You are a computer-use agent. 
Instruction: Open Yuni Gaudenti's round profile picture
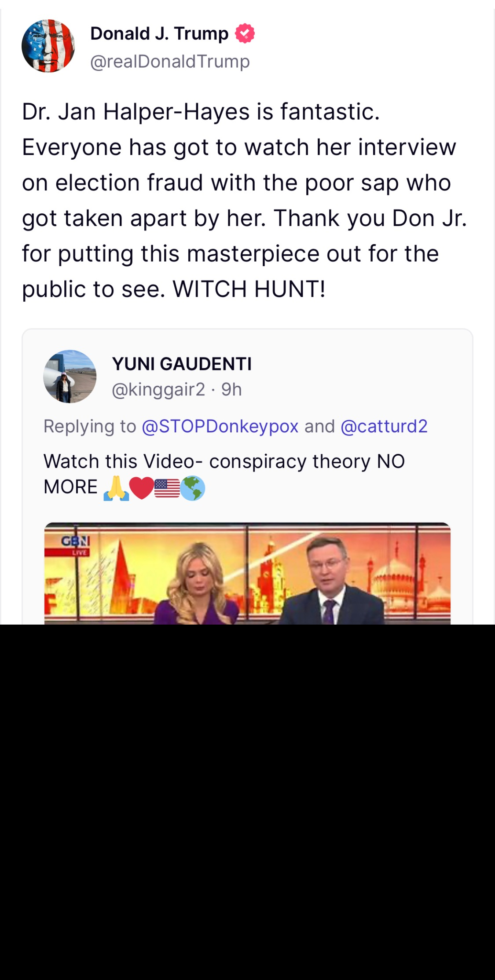click(x=70, y=377)
